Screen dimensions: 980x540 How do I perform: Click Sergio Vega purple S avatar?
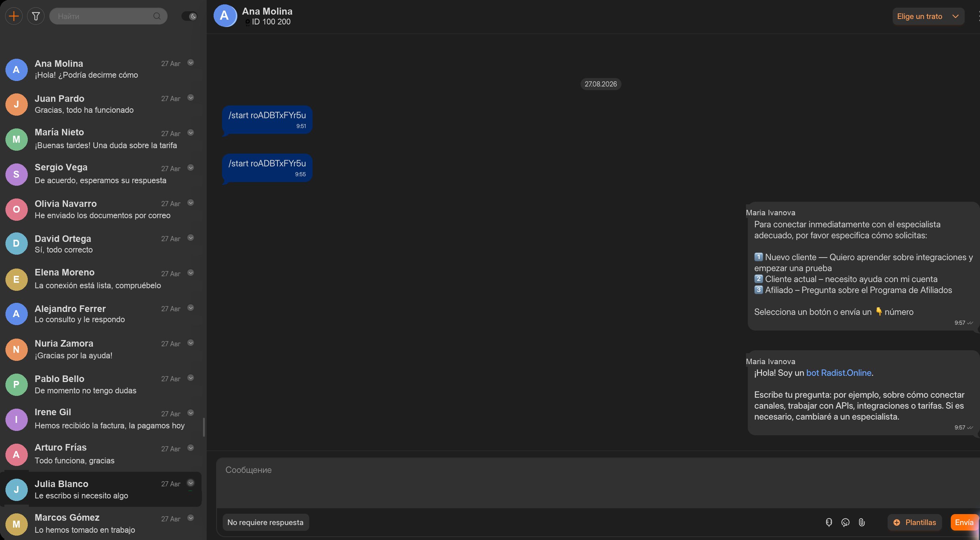coord(16,174)
